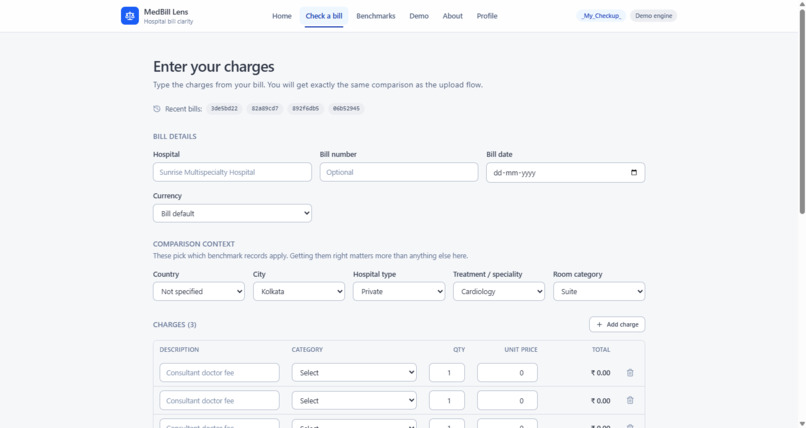
Task: Open the City dropdown showing Kolkata
Action: pos(299,291)
